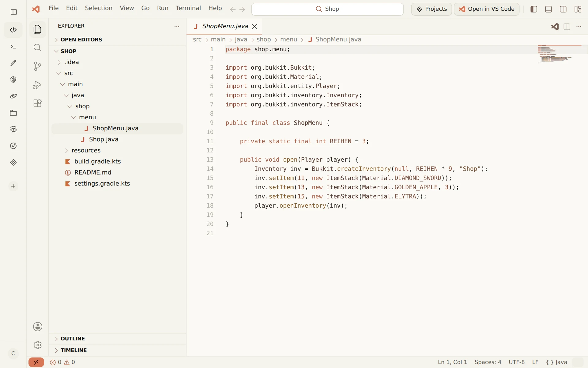This screenshot has height=368, width=588.
Task: Open the Run and Debug view icon
Action: click(x=37, y=85)
